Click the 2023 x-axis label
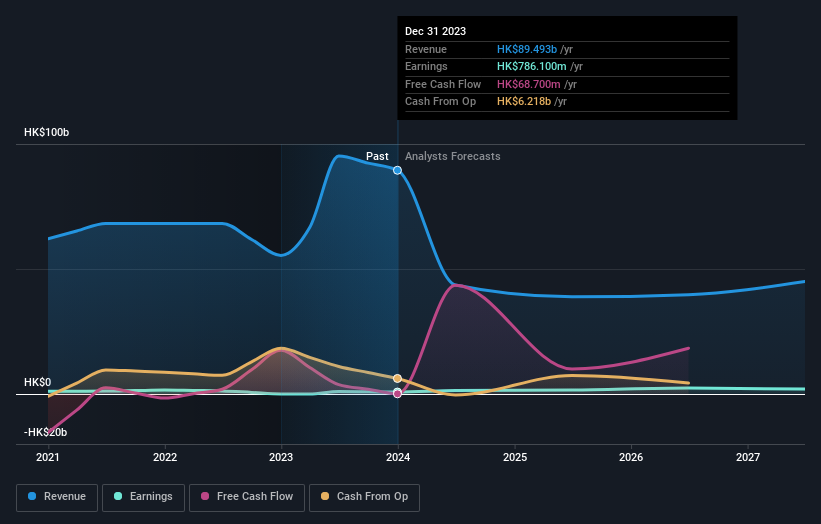821x524 pixels. click(x=281, y=457)
